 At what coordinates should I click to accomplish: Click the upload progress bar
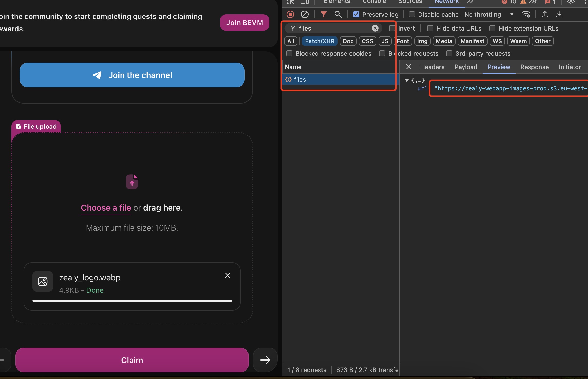coord(132,301)
